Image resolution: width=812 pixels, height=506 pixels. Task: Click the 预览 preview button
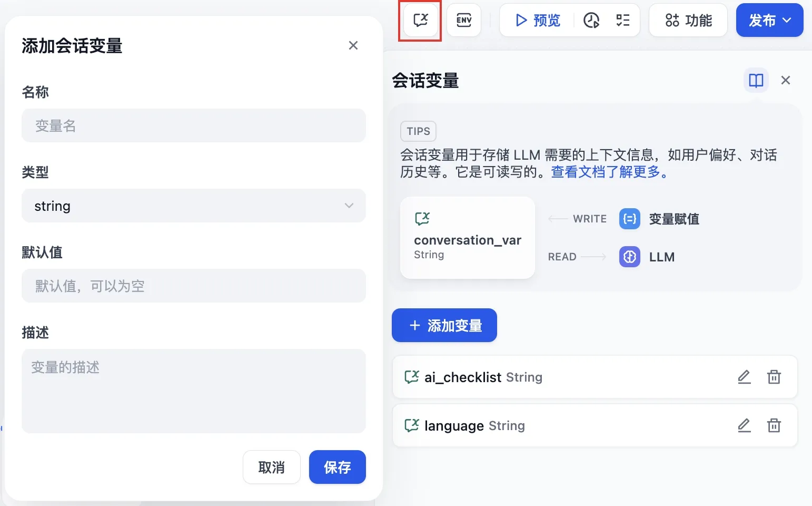[538, 21]
